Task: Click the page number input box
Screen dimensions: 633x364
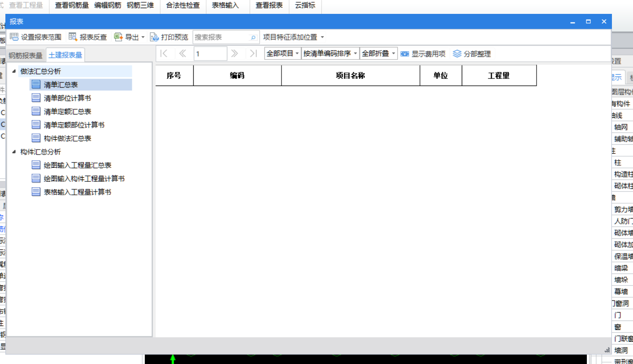Action: click(x=210, y=54)
